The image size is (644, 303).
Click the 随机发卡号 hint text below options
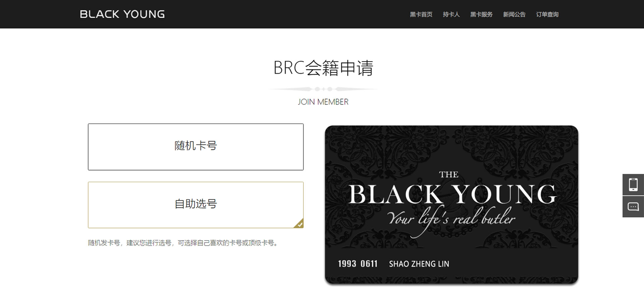pos(184,243)
